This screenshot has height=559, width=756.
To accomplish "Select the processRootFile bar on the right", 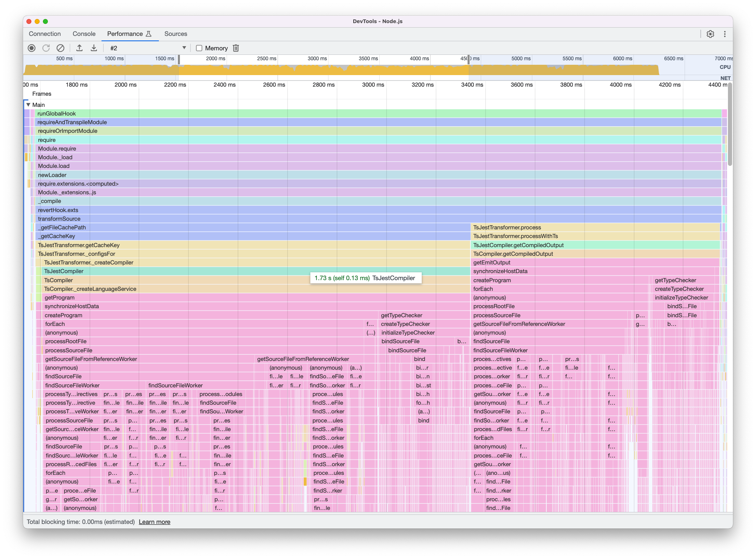I will (559, 306).
